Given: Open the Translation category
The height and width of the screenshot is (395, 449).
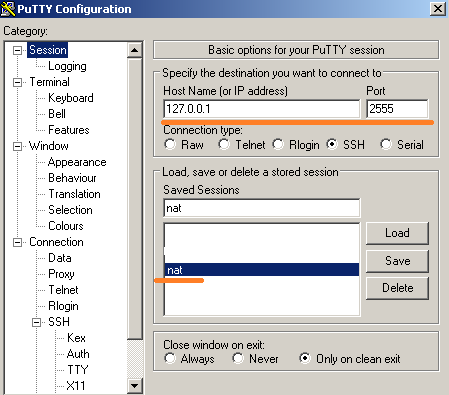Looking at the screenshot, I should (x=74, y=194).
